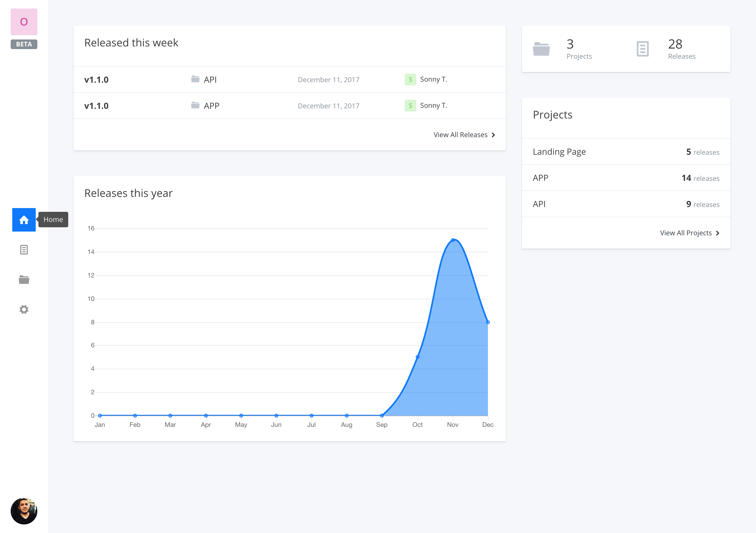
Task: Open the Projects folder icon in sidebar
Action: [x=24, y=280]
